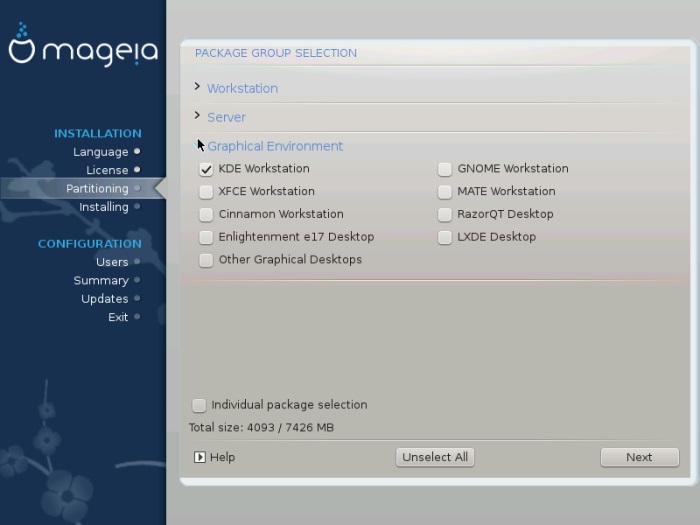
Task: Click Package Group Selection title
Action: coord(276,53)
